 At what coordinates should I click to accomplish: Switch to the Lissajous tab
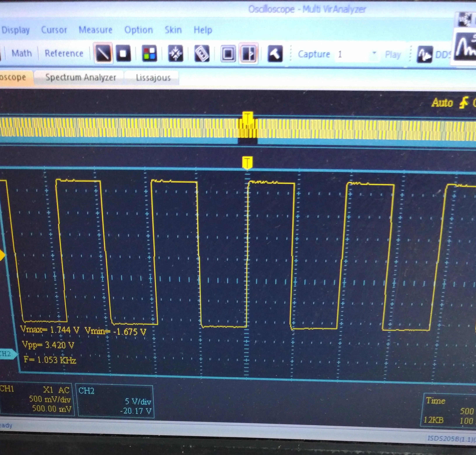point(153,78)
